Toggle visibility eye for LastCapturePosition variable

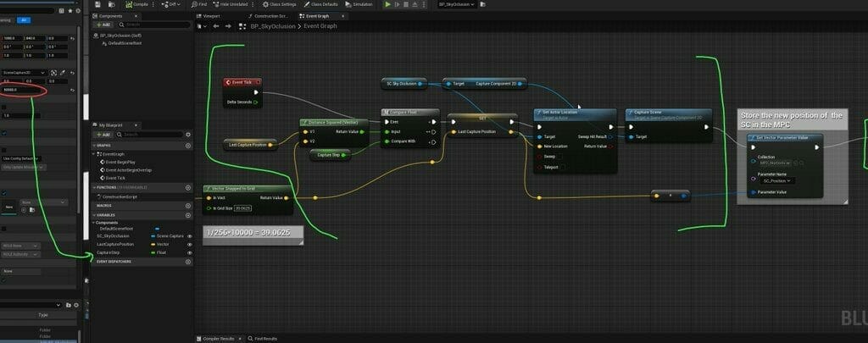pos(189,244)
